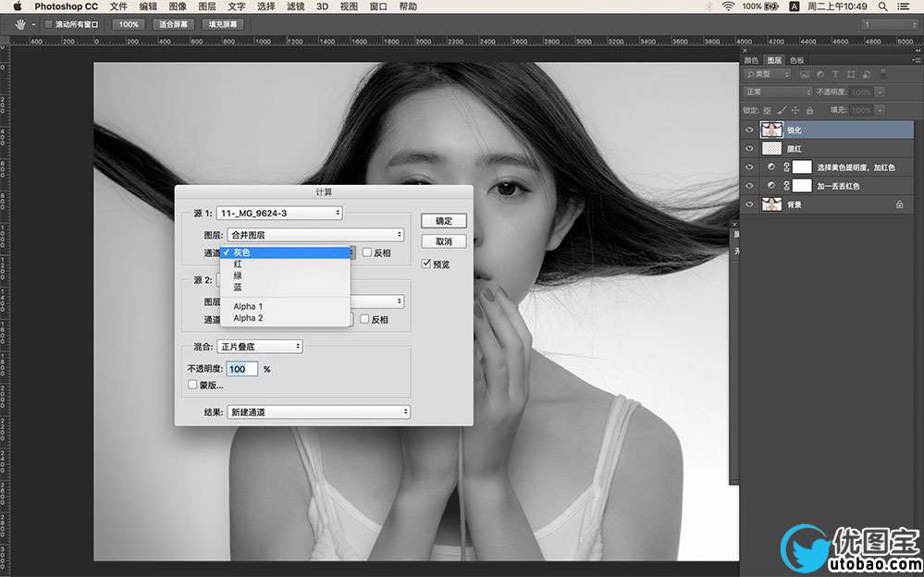
Task: Click the lock position icon
Action: [795, 110]
